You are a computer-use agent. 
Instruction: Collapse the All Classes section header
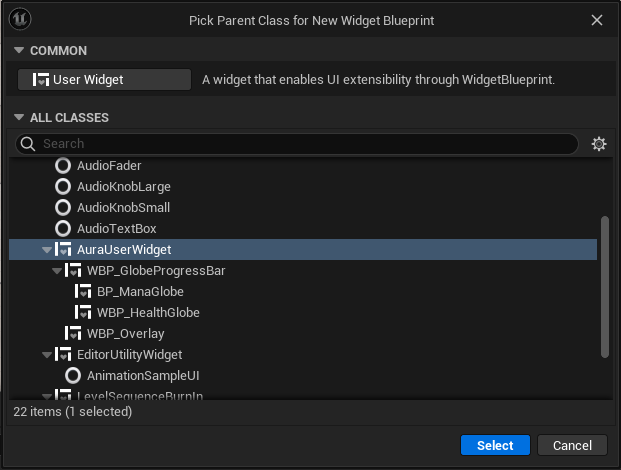18,118
